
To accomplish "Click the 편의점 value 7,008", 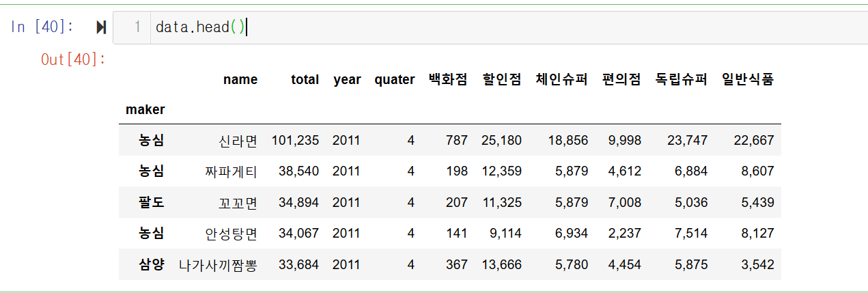I will pyautogui.click(x=624, y=202).
